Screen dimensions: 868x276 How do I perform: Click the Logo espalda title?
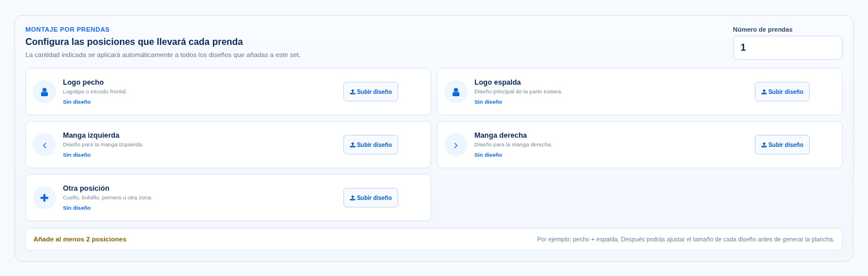[x=497, y=82]
